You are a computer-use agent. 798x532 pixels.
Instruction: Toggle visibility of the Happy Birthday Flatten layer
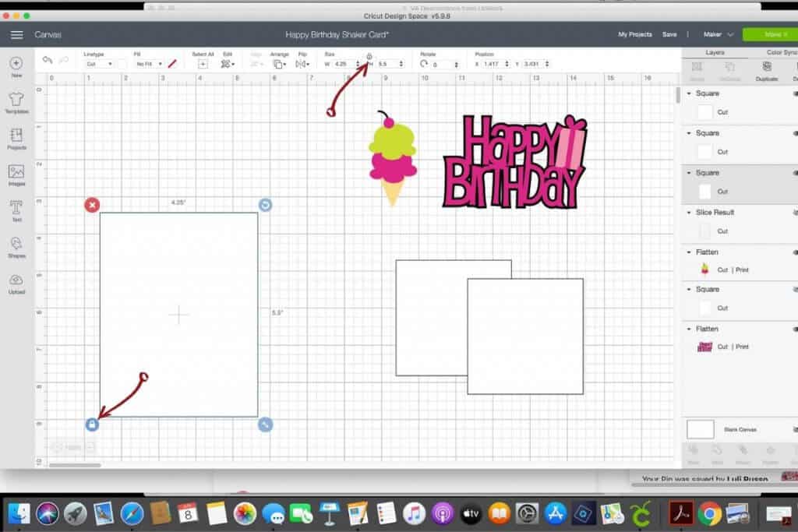(795, 329)
